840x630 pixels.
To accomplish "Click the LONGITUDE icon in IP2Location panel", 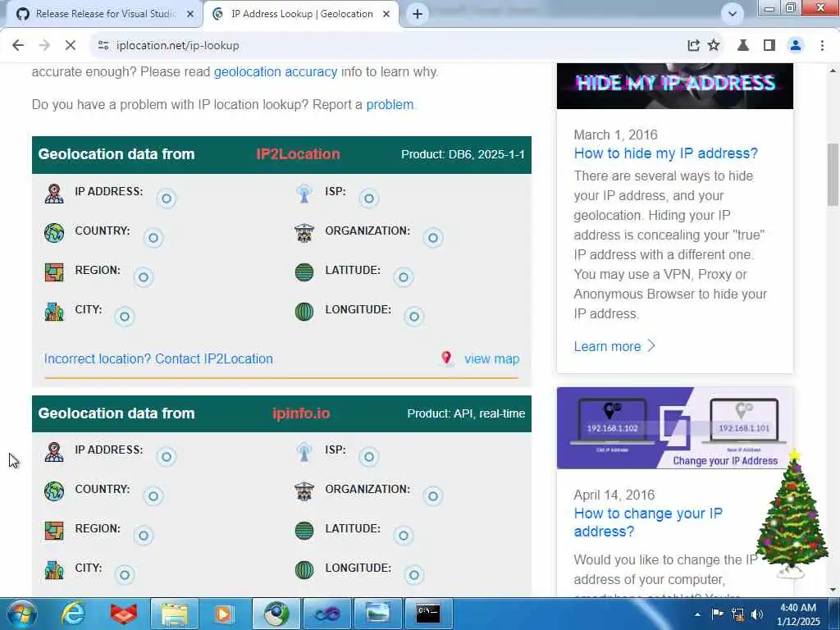I will [304, 312].
